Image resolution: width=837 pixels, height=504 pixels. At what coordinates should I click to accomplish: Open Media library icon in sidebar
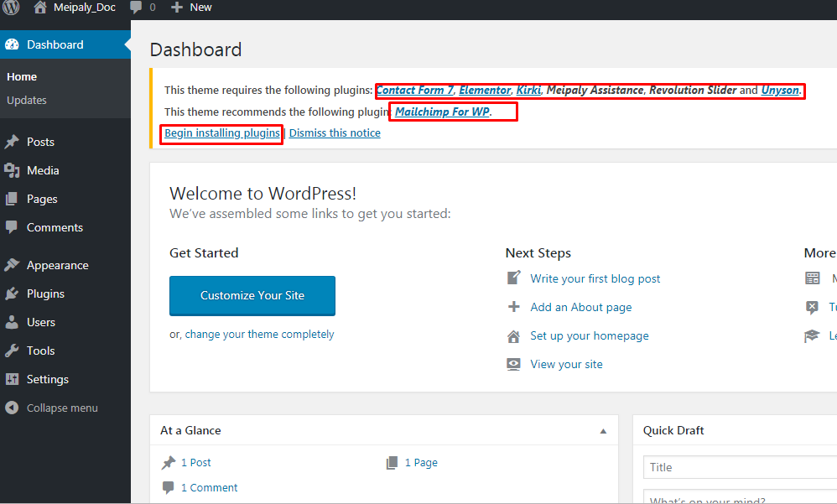[x=12, y=170]
